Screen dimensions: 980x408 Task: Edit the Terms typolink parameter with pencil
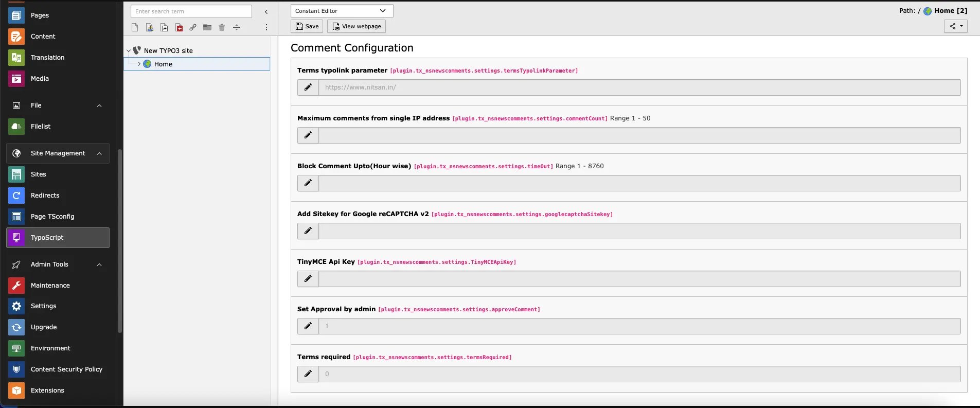pyautogui.click(x=308, y=87)
